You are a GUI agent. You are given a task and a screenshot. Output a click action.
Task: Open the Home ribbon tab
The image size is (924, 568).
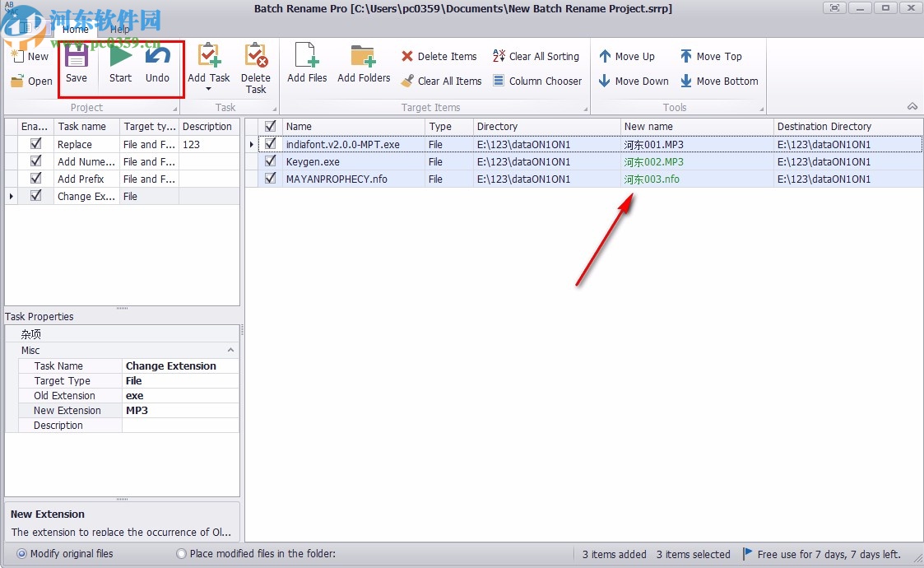click(75, 30)
